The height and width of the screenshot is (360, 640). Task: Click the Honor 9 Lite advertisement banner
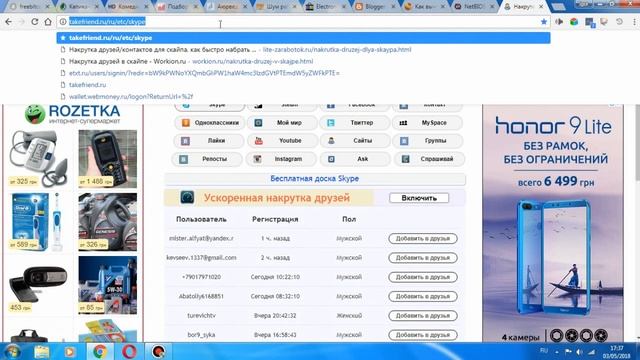553,223
